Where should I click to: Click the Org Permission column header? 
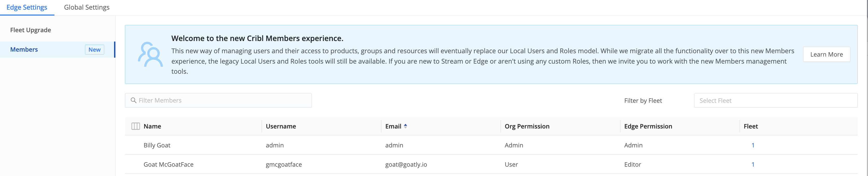pos(527,126)
